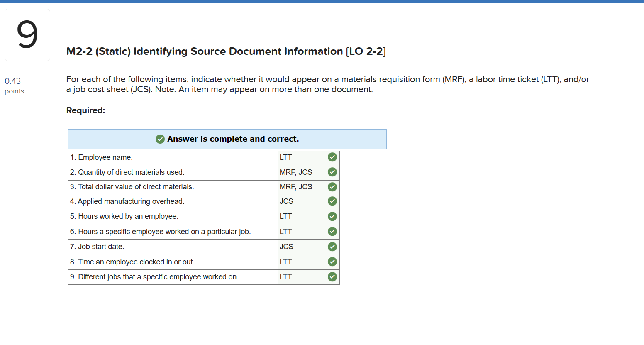Viewport: 644px width, 345px height.
Task: Open the LTT answer for Hours worked by an employee
Action: click(x=309, y=216)
